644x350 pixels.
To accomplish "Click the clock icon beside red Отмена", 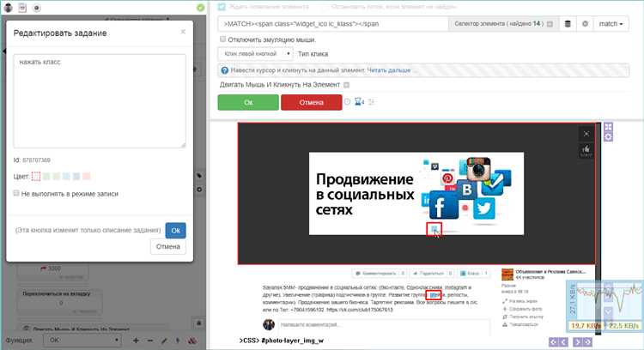I will pos(348,102).
